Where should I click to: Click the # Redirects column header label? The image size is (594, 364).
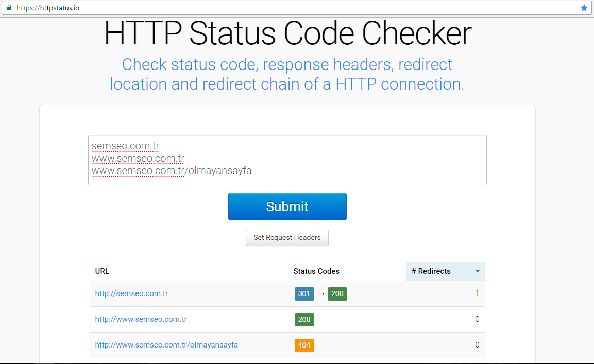[x=431, y=271]
